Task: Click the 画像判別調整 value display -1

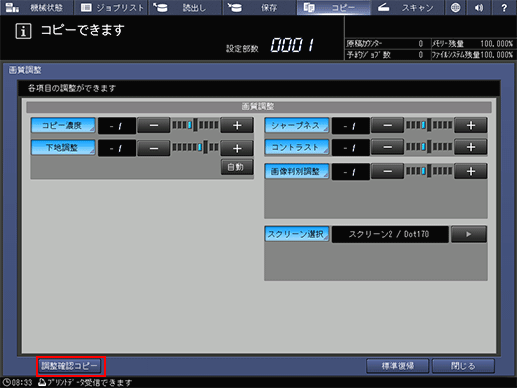Action: tap(351, 172)
